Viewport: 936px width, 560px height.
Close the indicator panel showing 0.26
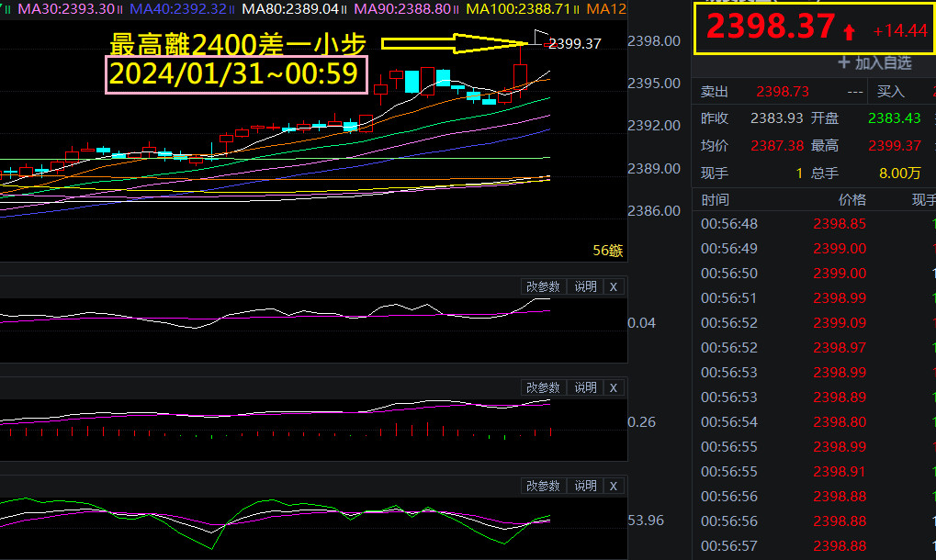coord(613,387)
